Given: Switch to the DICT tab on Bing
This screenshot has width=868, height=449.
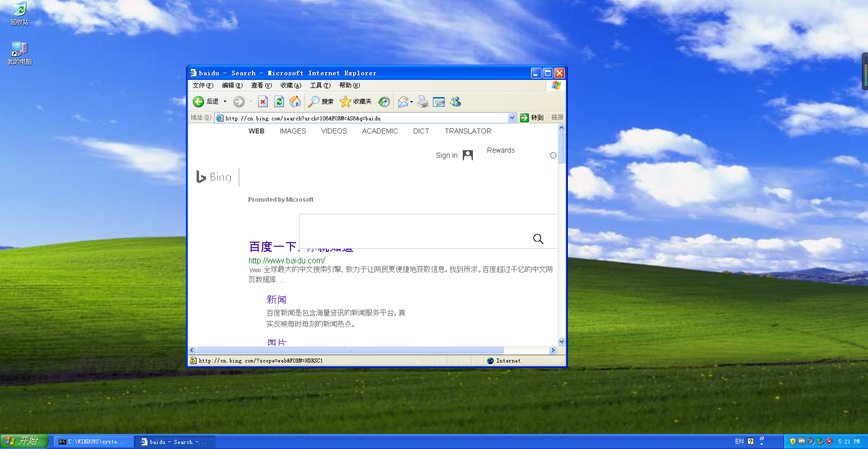Looking at the screenshot, I should pos(421,131).
